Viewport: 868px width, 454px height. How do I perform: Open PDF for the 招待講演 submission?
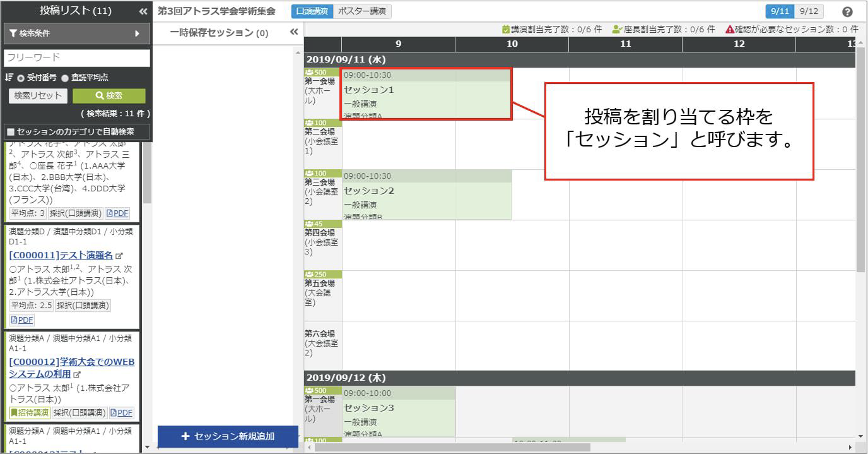122,413
